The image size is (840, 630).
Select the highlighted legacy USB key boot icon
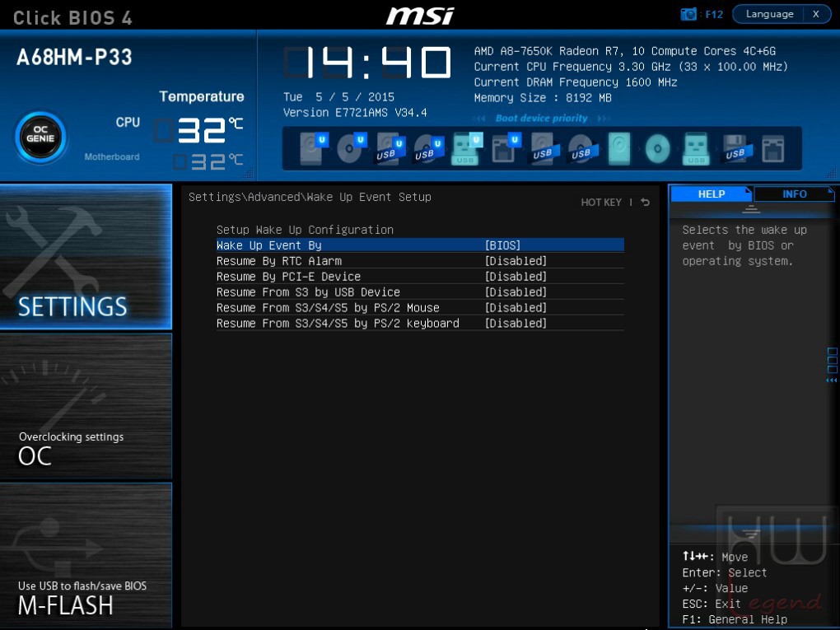pyautogui.click(x=696, y=148)
